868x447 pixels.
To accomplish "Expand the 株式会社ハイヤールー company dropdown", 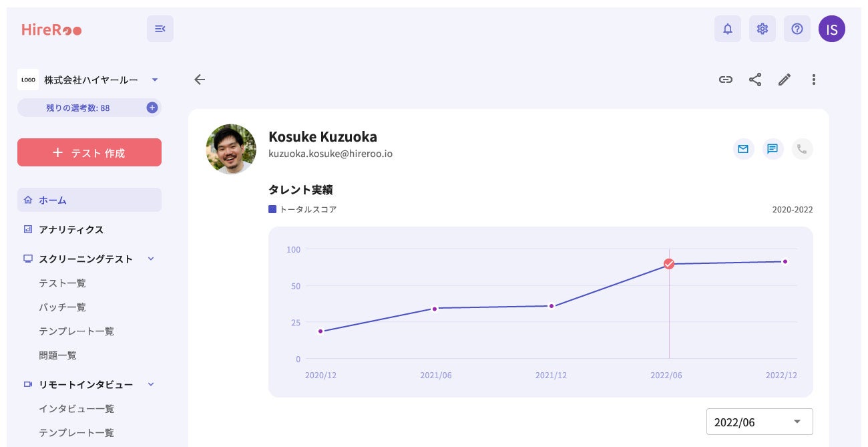I will 155,80.
